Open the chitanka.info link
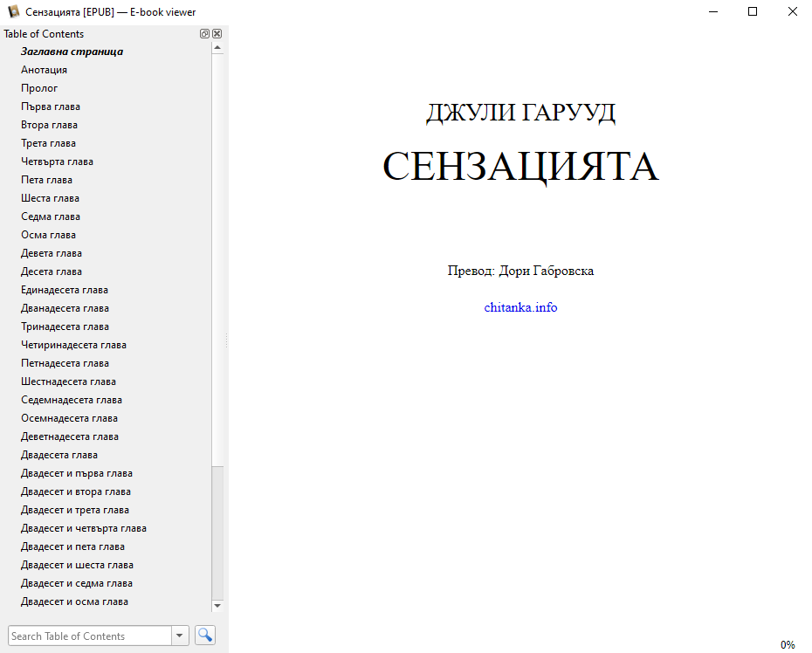Viewport: 812px width, 653px height. pyautogui.click(x=520, y=307)
